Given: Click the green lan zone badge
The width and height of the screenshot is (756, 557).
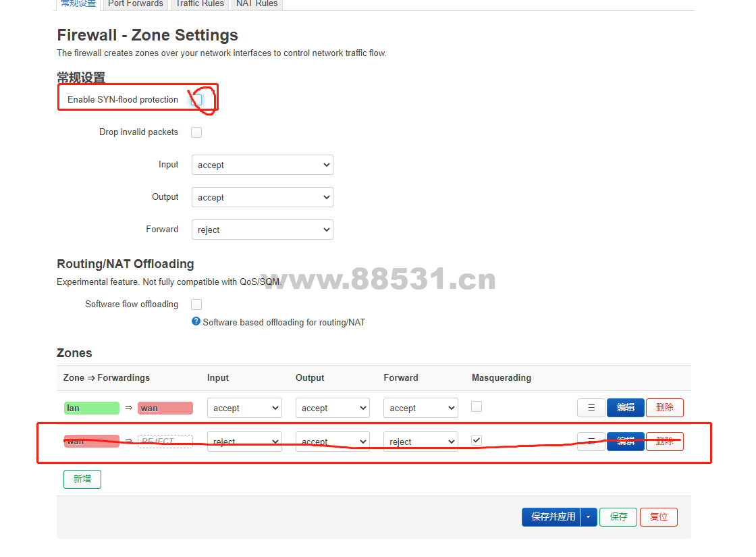Looking at the screenshot, I should coord(92,408).
